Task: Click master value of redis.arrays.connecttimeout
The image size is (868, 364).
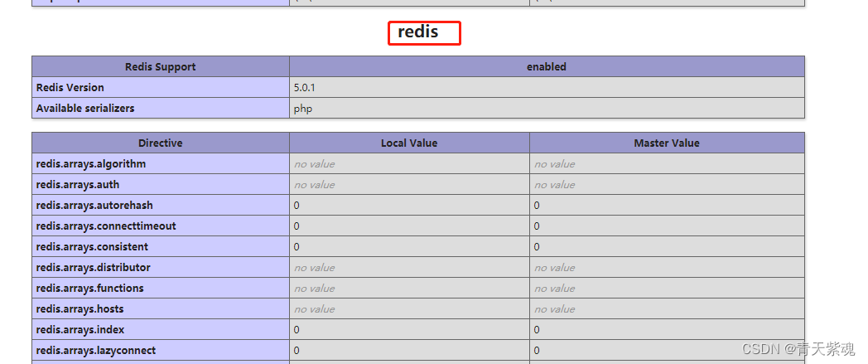Action: point(537,226)
